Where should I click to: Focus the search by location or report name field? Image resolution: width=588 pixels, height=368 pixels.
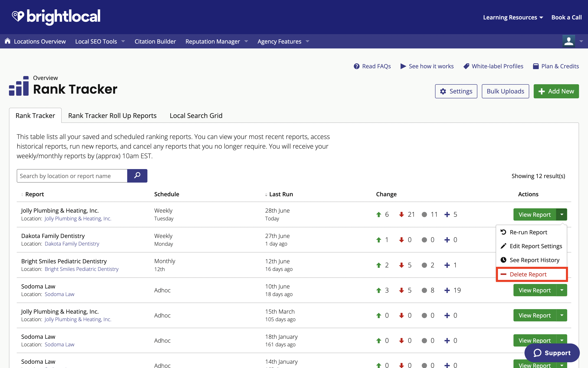coord(72,176)
